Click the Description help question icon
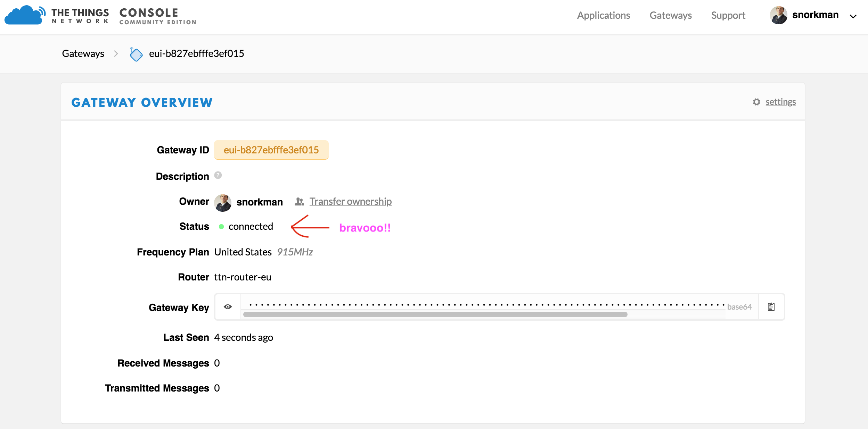868x429 pixels. click(218, 175)
